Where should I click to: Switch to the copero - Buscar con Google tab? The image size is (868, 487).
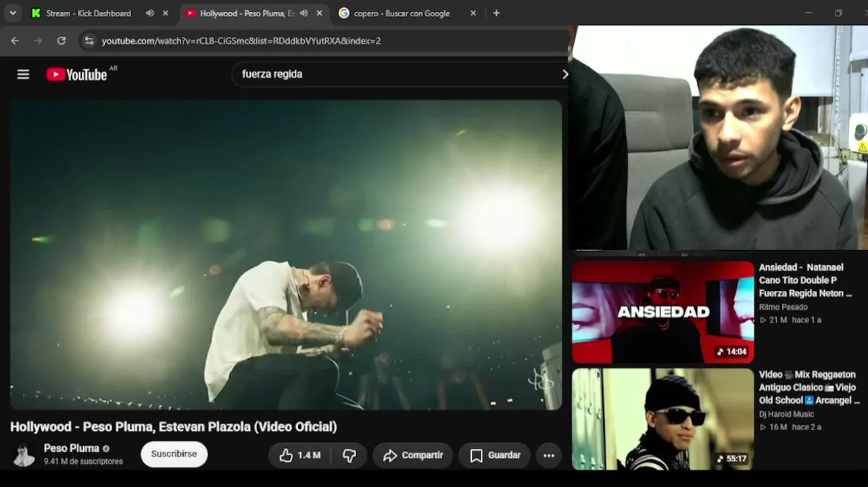[x=402, y=14]
